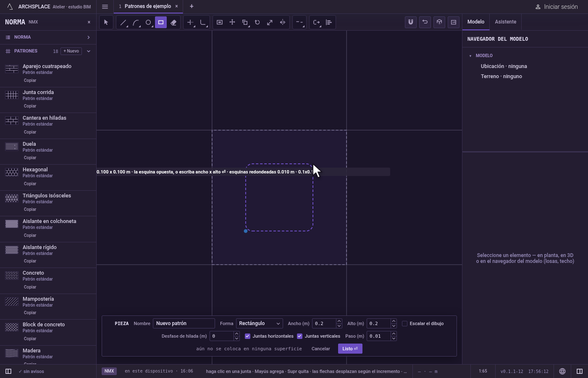Toggle the magnet snap icon

pyautogui.click(x=411, y=22)
